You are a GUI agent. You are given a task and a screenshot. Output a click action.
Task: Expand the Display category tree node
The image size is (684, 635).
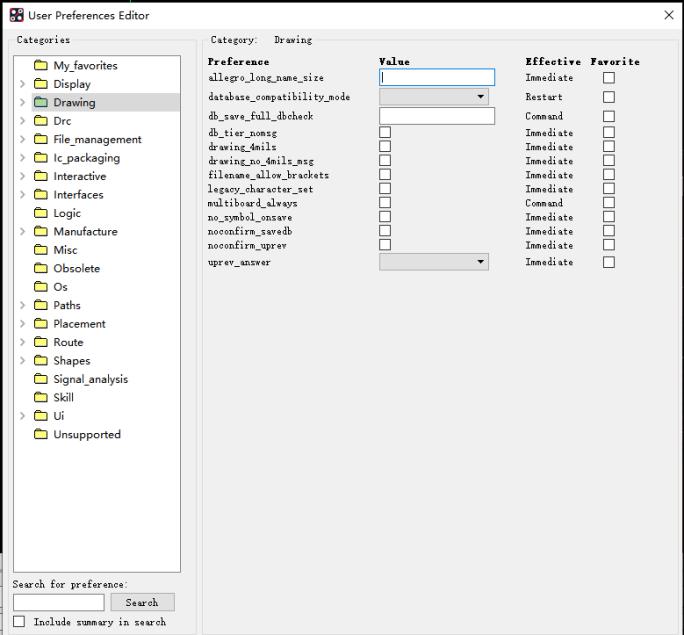point(23,85)
